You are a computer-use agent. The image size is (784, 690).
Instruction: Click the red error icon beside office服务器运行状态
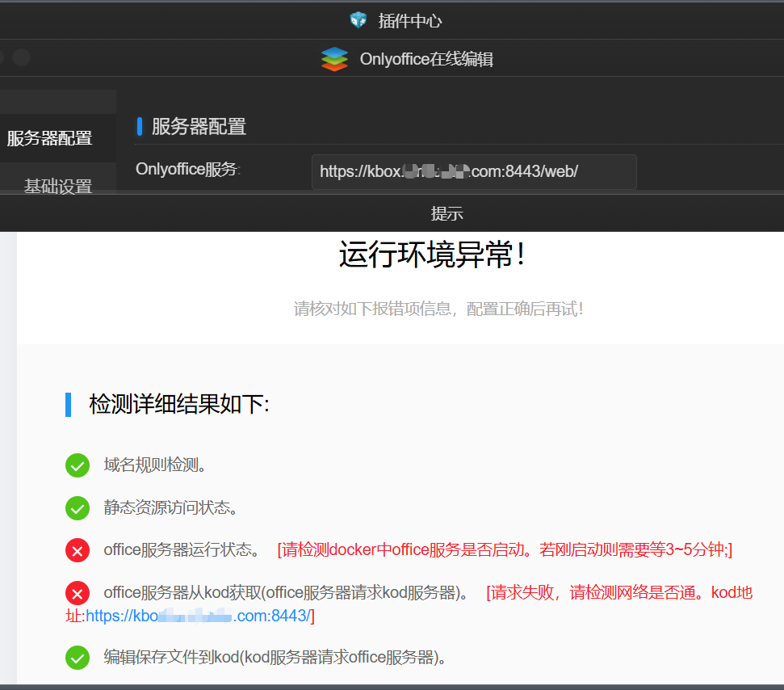[x=78, y=550]
